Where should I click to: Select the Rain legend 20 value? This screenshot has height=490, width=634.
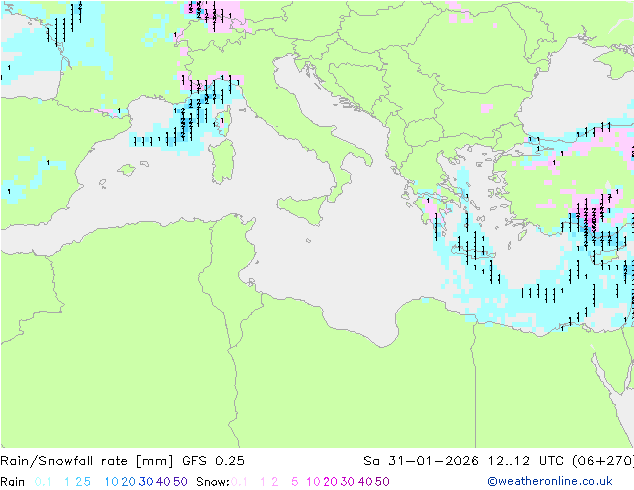[129, 482]
